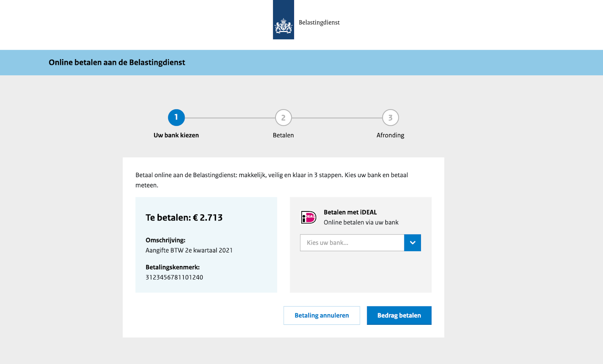Image resolution: width=603 pixels, height=364 pixels.
Task: Click the 'Belastingdienst' wordmark text
Action: [x=319, y=23]
